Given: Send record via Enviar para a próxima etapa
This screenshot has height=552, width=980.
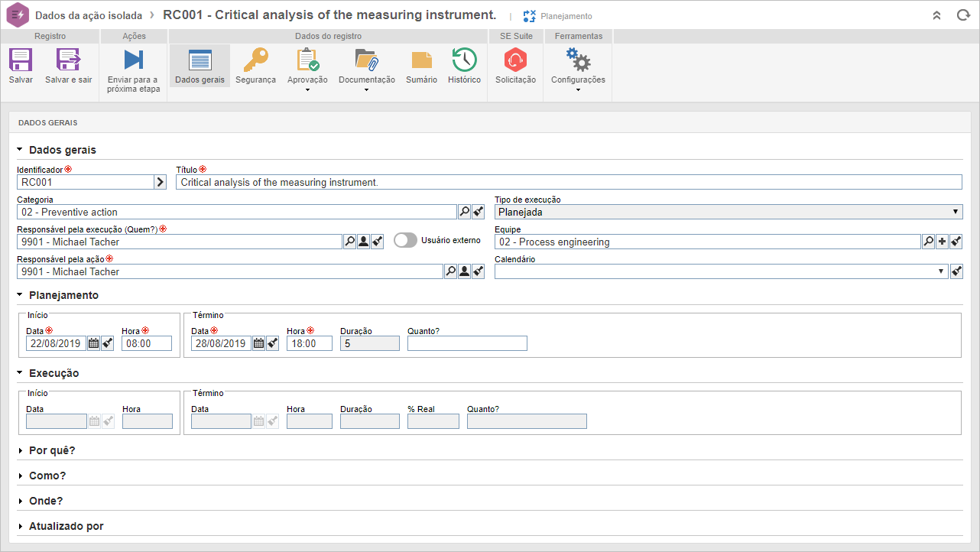Looking at the screenshot, I should pyautogui.click(x=133, y=70).
